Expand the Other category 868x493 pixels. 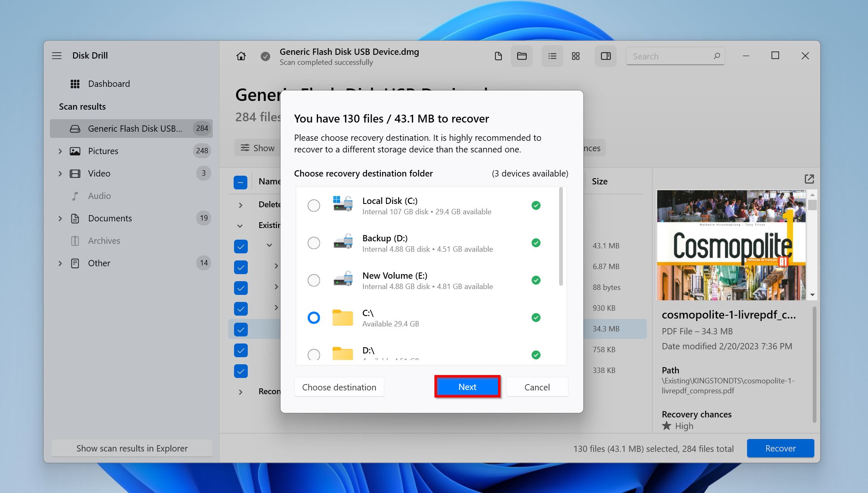pos(60,263)
